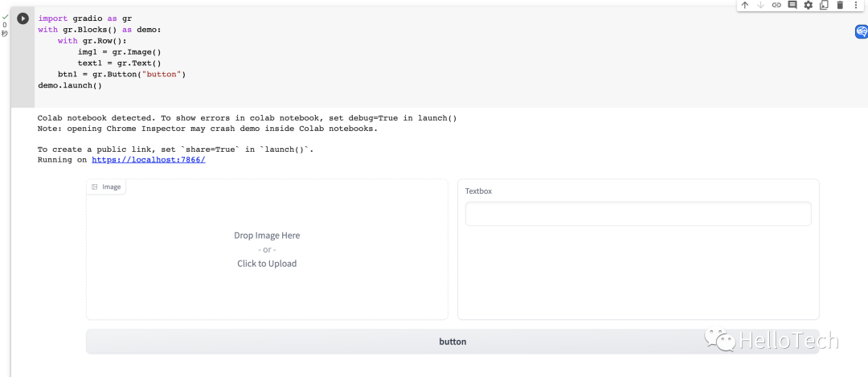Move the cell down
Screen dimensions: 868x377
pyautogui.click(x=760, y=5)
